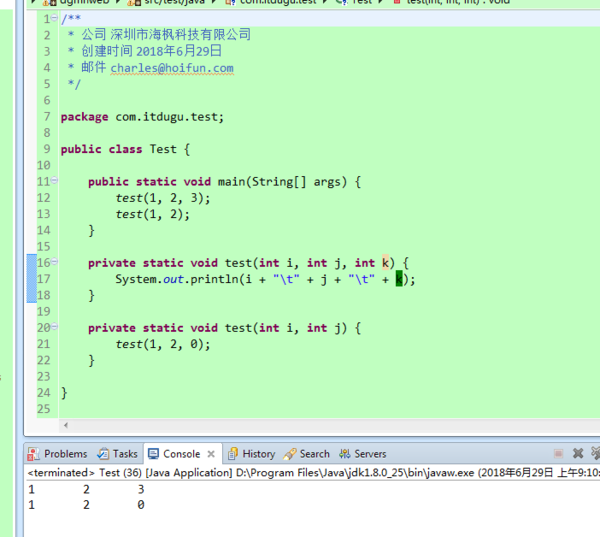Click the Search flashlight icon

pyautogui.click(x=290, y=454)
